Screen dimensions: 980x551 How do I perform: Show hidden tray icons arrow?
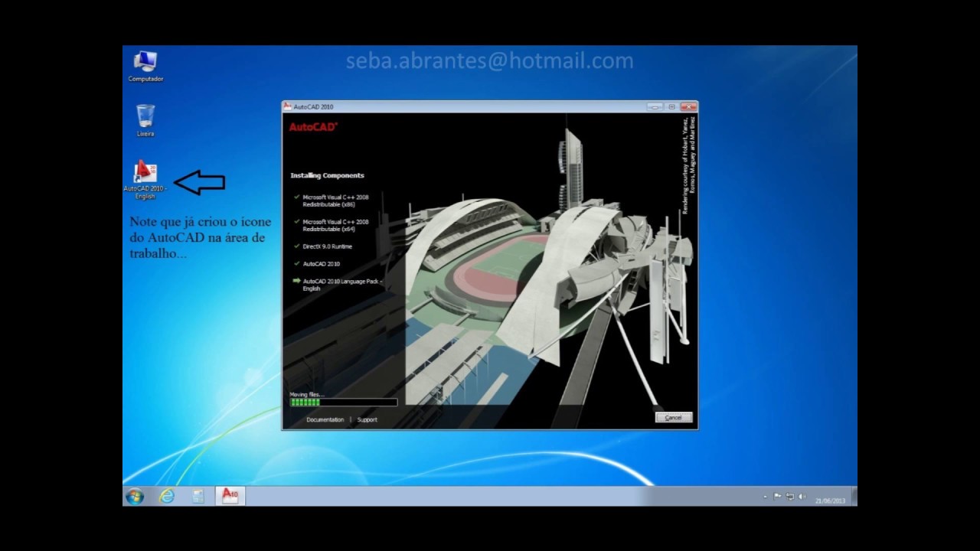click(x=766, y=497)
